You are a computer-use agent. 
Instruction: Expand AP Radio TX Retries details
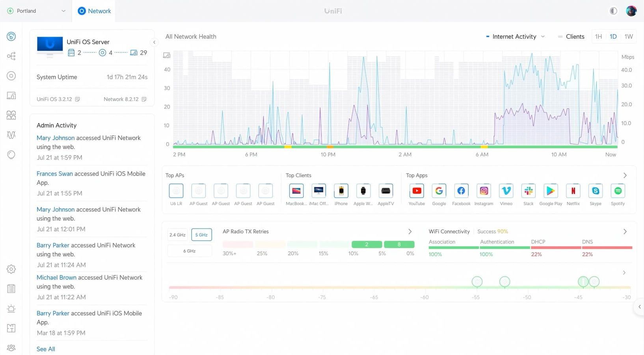point(410,232)
